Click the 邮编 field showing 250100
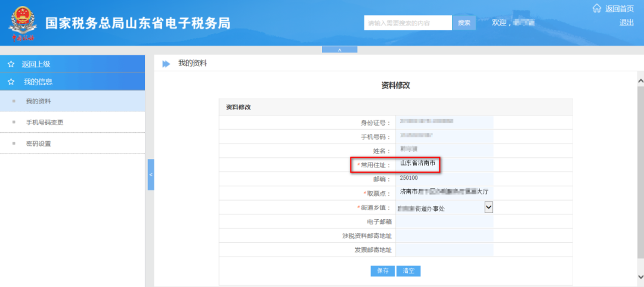This screenshot has height=287, width=644. (444, 179)
